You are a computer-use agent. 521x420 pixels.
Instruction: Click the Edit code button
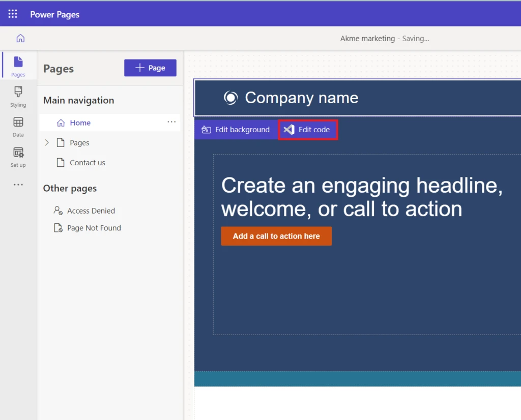[x=308, y=129]
